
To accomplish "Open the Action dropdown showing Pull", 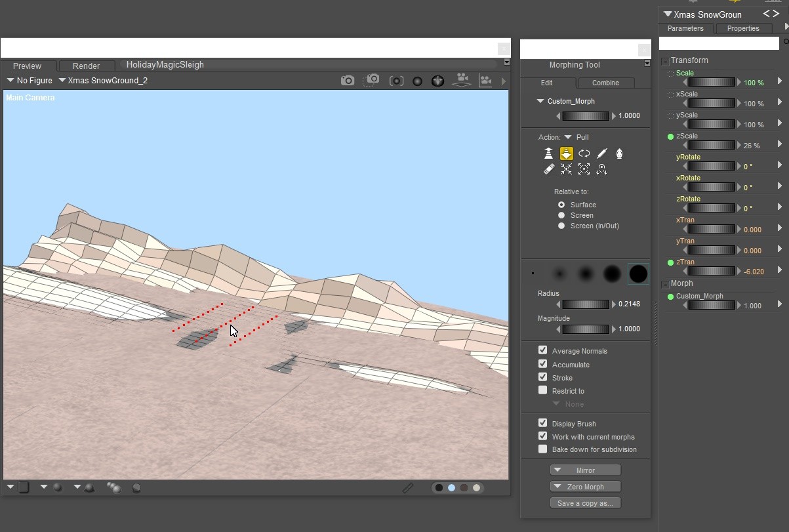I will click(x=568, y=137).
